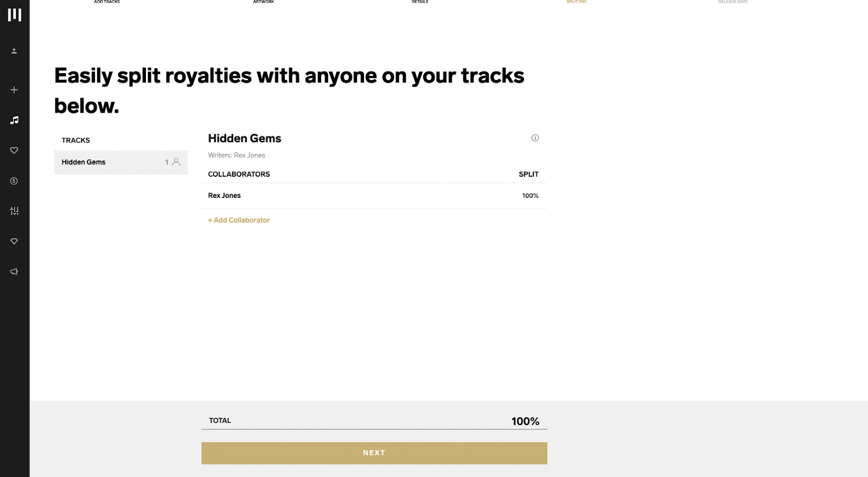Screen dimensions: 868x477
Task: Open the mixer sliders icon
Action: (x=14, y=211)
